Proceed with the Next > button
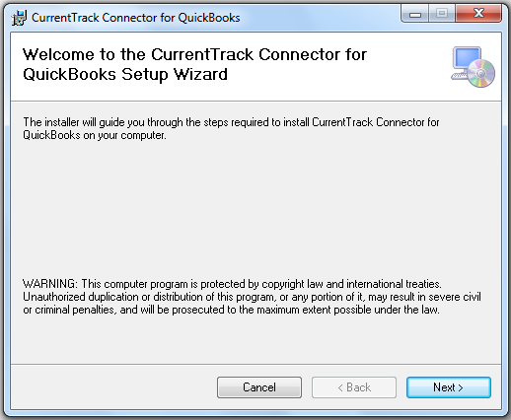The width and height of the screenshot is (511, 420). [x=449, y=387]
